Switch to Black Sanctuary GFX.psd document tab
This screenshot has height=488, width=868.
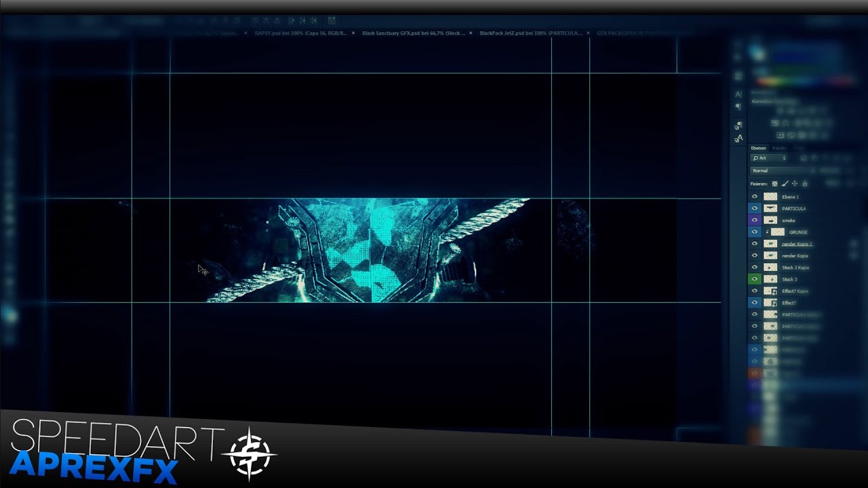click(414, 33)
